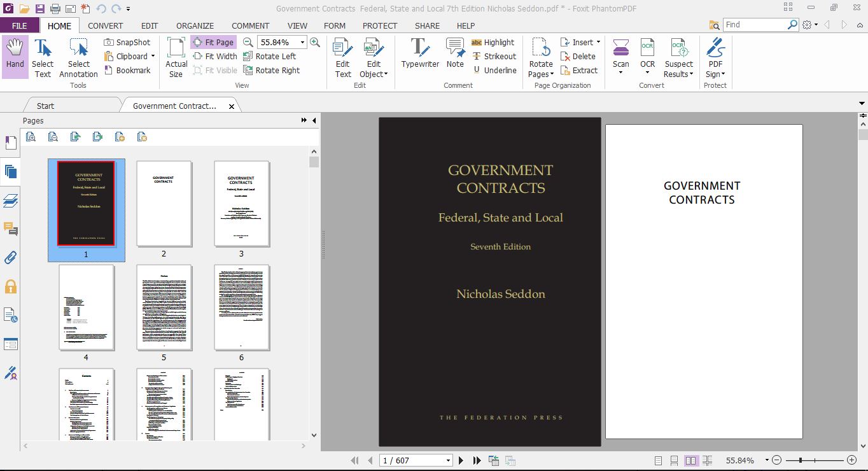Rotate the view right
The height and width of the screenshot is (471, 868).
(272, 70)
